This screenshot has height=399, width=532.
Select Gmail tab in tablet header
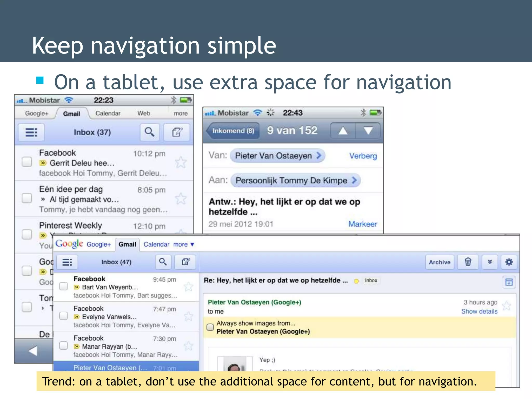point(127,244)
